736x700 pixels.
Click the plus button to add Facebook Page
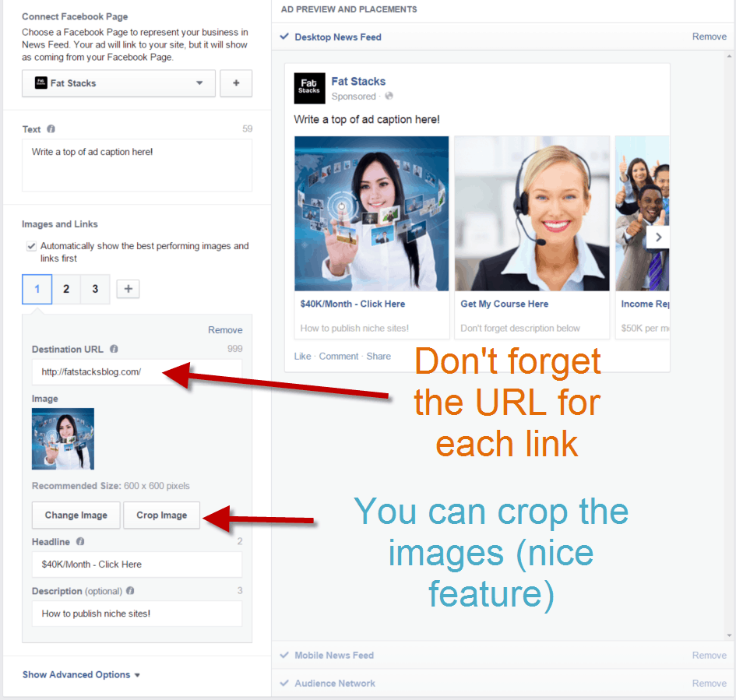tap(236, 83)
